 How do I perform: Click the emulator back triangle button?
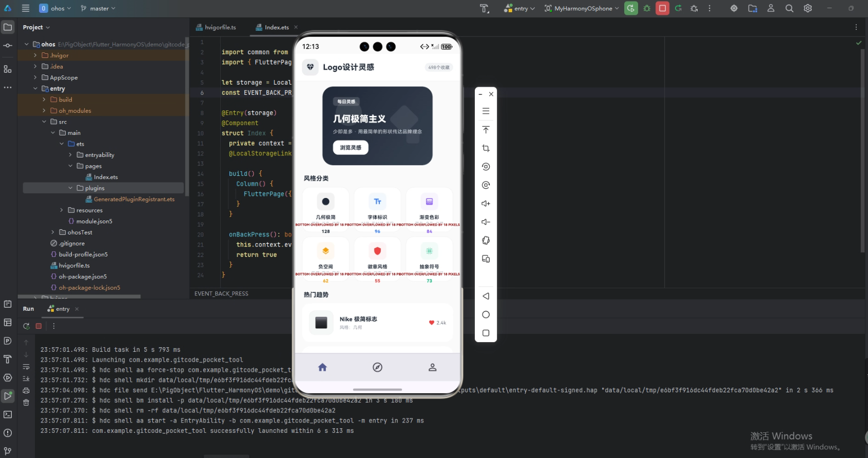[x=486, y=296]
